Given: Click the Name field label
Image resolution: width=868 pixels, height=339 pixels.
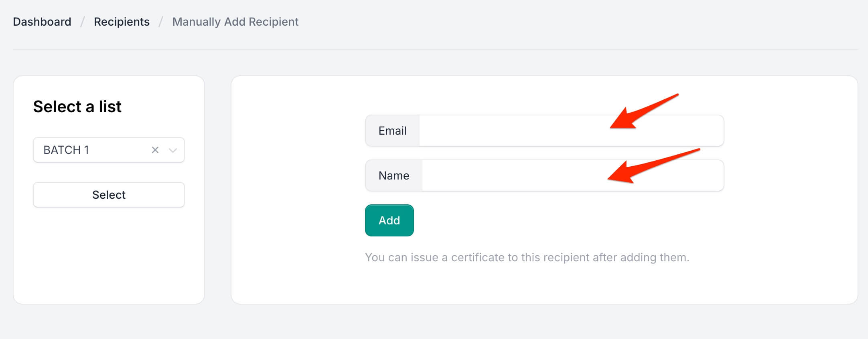Looking at the screenshot, I should click(393, 175).
